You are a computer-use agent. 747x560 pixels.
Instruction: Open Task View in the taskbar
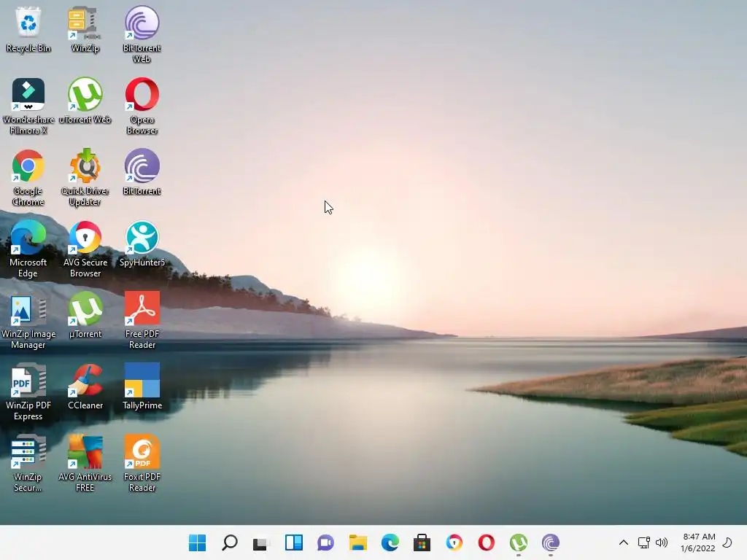point(262,542)
